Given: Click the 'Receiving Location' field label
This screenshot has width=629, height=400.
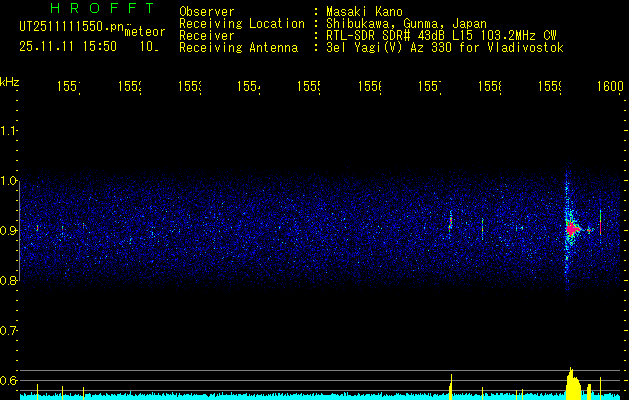Looking at the screenshot, I should tap(241, 23).
